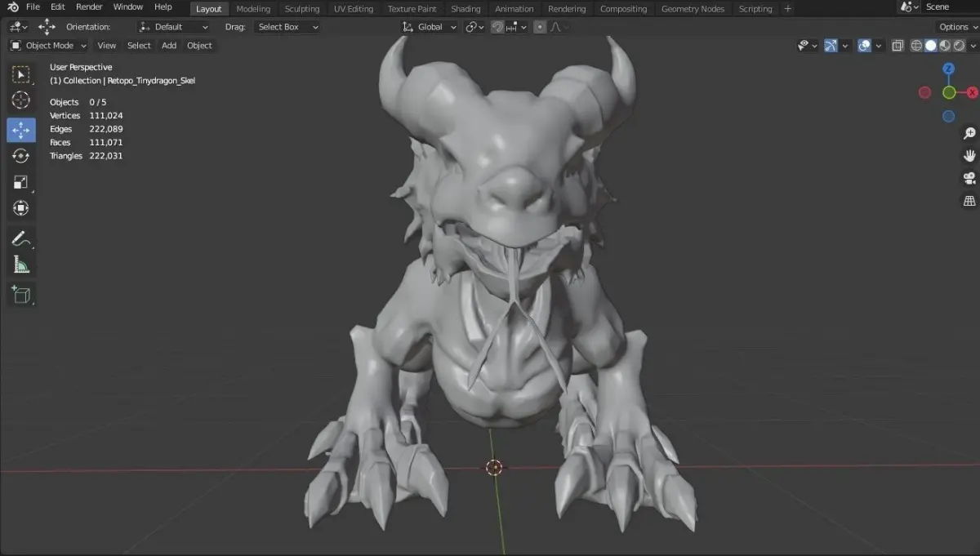Open the Object menu in viewport header

[x=199, y=46]
